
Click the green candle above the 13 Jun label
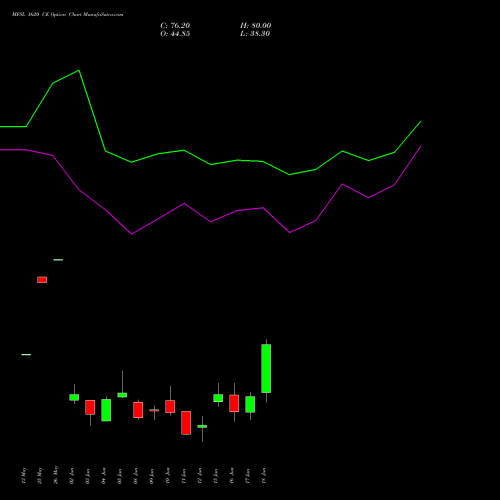coord(218,398)
